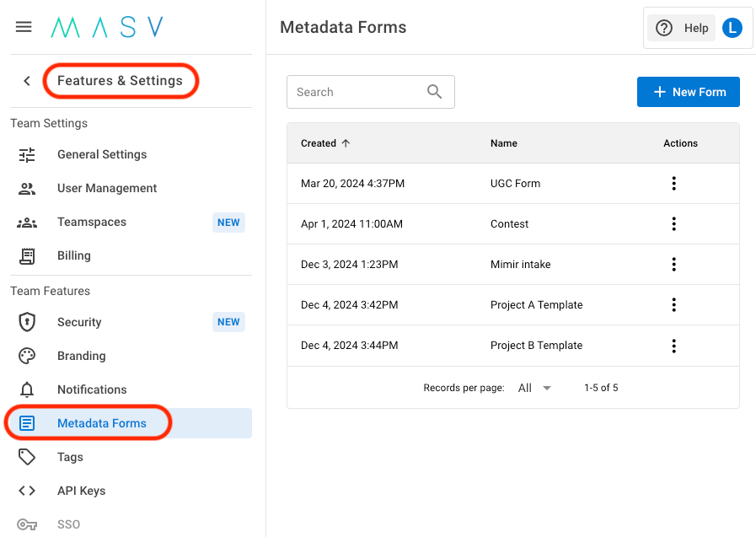Viewport: 756px width, 537px height.
Task: Select Metadata Forms in sidebar
Action: tap(131, 423)
